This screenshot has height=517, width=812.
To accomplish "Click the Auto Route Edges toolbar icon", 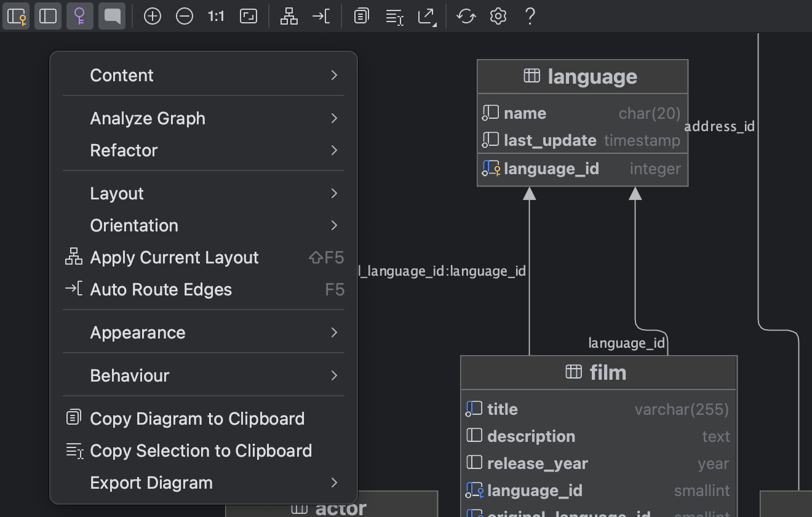I will click(x=320, y=16).
